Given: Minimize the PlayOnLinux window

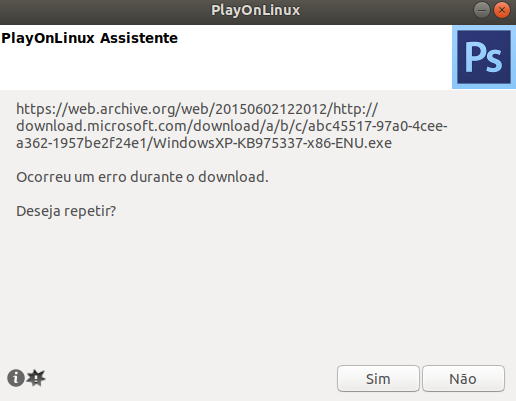Looking at the screenshot, I should (x=482, y=10).
